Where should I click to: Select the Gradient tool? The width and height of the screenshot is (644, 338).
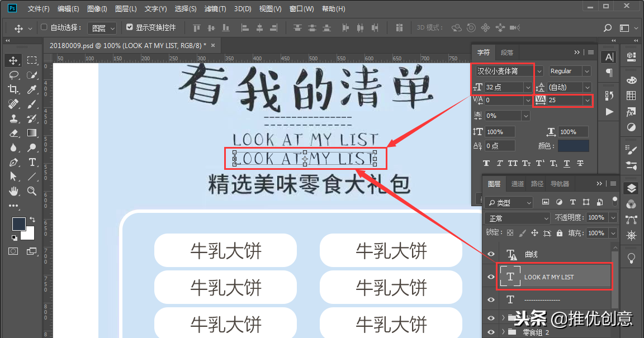(32, 133)
